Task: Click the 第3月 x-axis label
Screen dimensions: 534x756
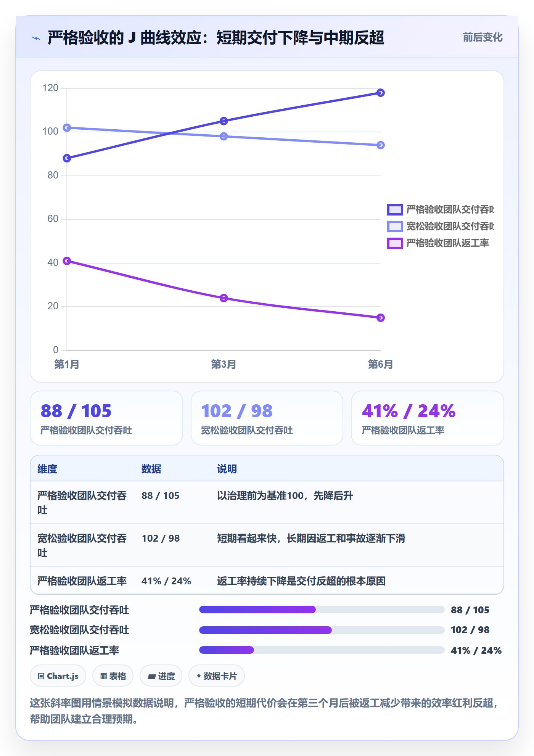Action: pos(224,364)
